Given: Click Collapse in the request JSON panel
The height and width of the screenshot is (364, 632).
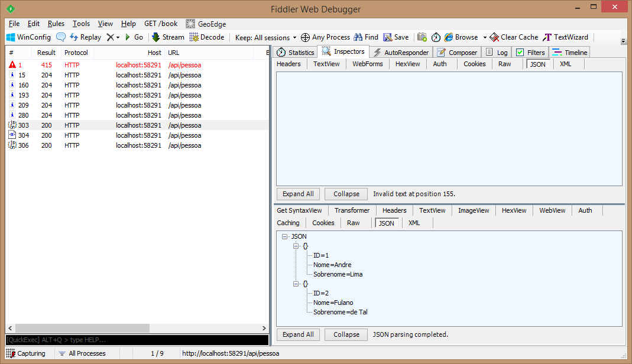Looking at the screenshot, I should click(x=346, y=194).
